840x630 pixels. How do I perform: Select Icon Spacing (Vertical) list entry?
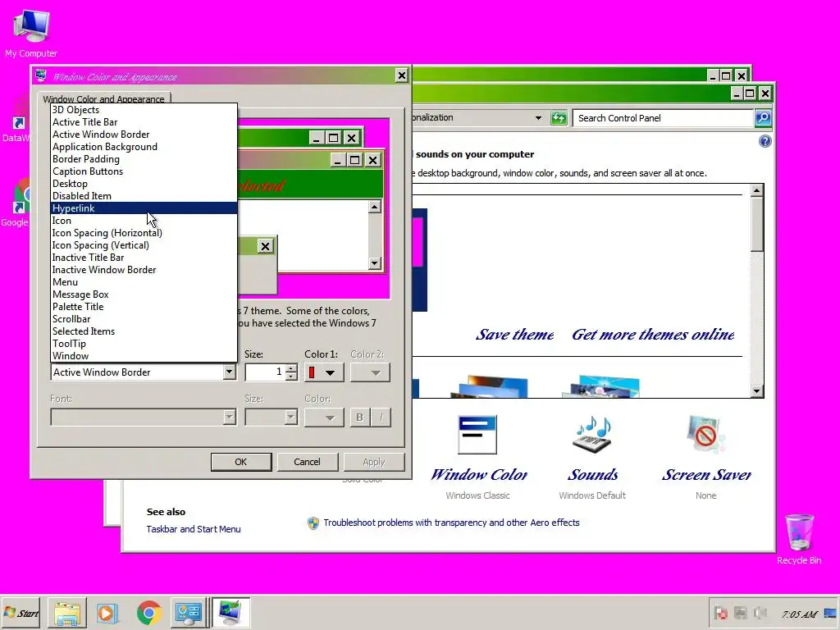pyautogui.click(x=144, y=245)
